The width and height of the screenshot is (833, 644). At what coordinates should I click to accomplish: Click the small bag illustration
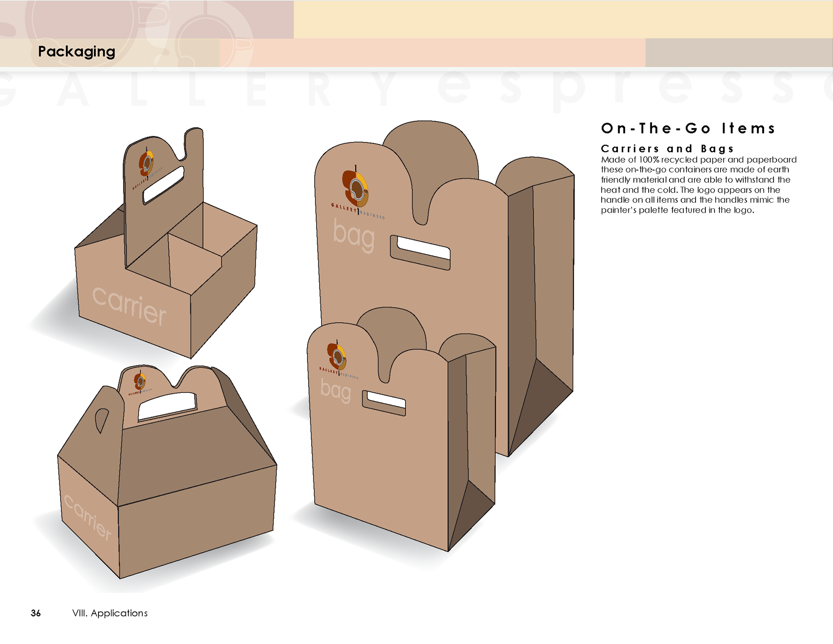pyautogui.click(x=401, y=430)
